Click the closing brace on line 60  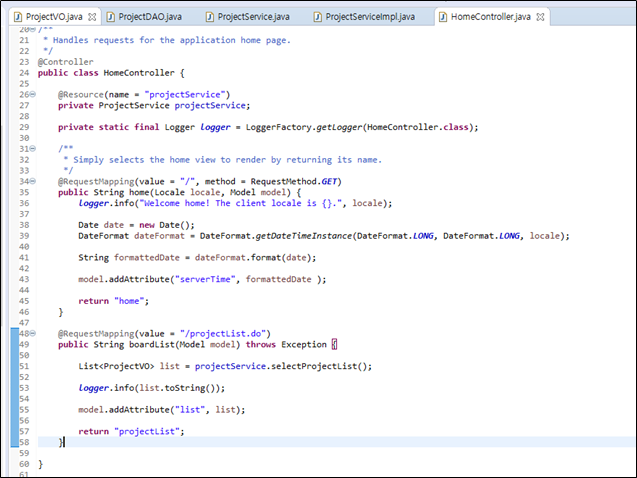40,464
